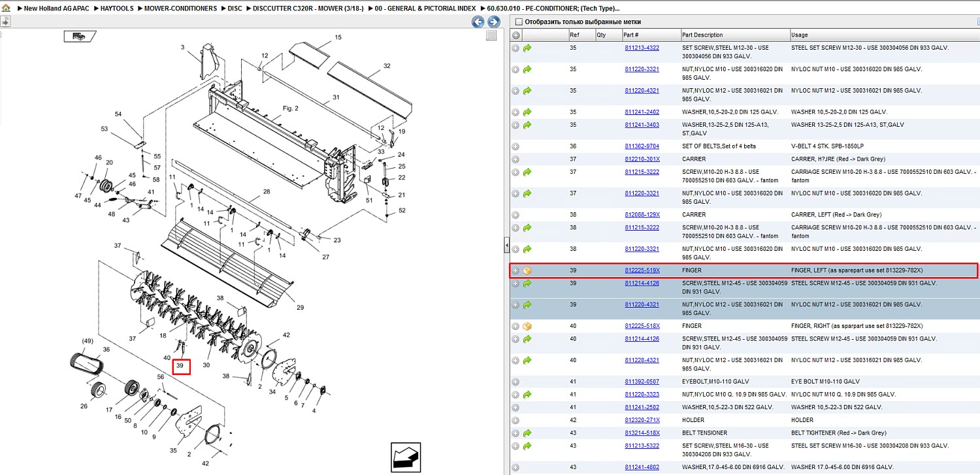Screen dimensions: 980x475
Task: Click the green arrow icon for part 813214-518X
Action: pos(527,433)
